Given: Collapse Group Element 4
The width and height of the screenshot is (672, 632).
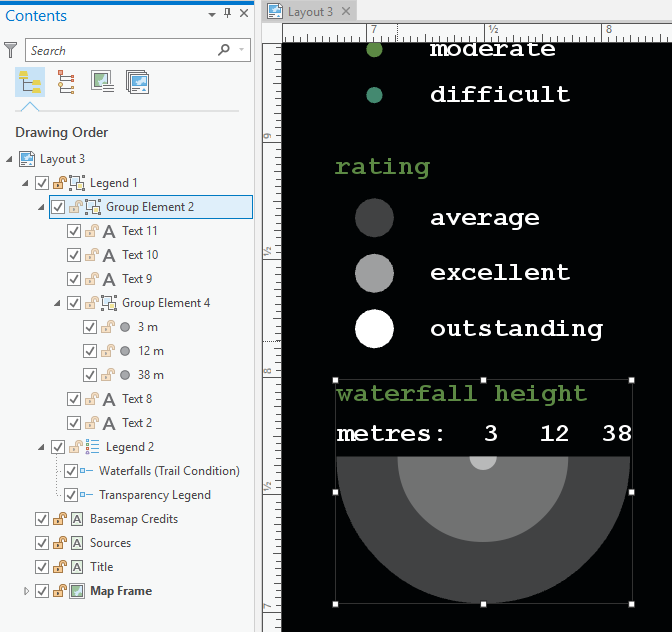Looking at the screenshot, I should pyautogui.click(x=57, y=303).
